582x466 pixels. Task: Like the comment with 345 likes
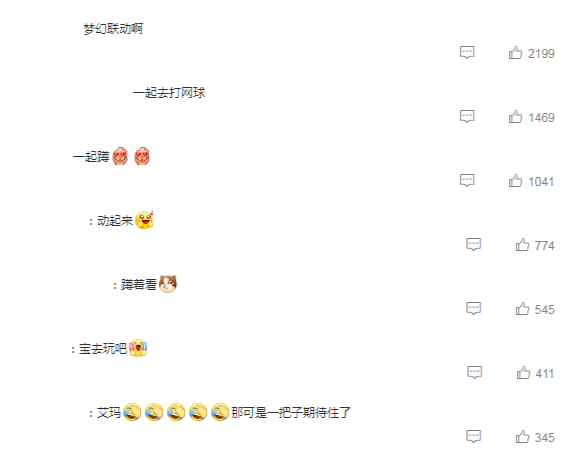point(522,436)
